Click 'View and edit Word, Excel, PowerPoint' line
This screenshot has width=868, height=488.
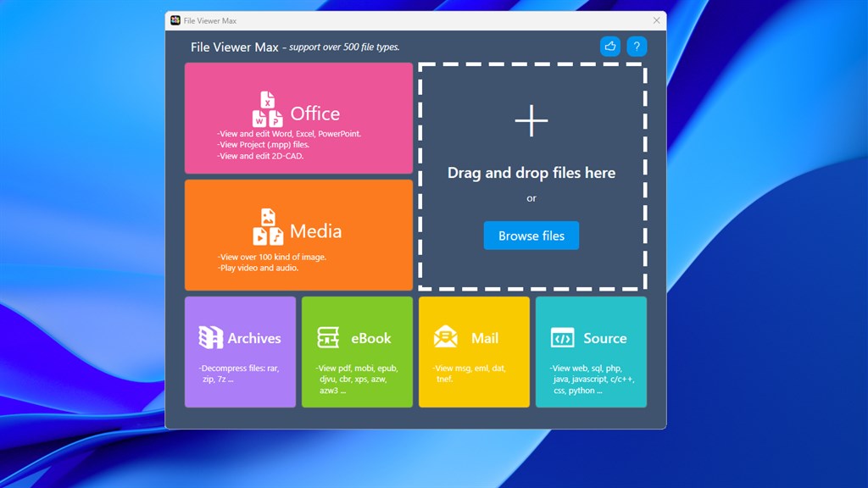coord(289,134)
